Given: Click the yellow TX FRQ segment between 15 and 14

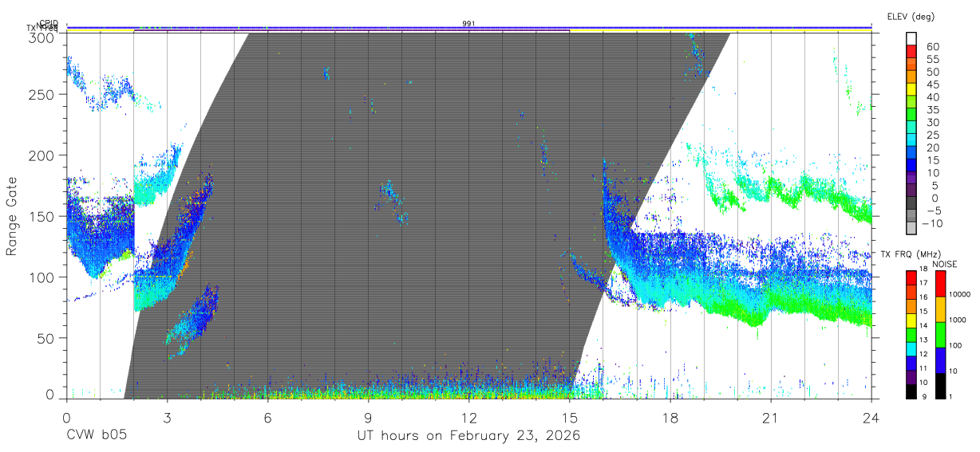Looking at the screenshot, I should (911, 320).
